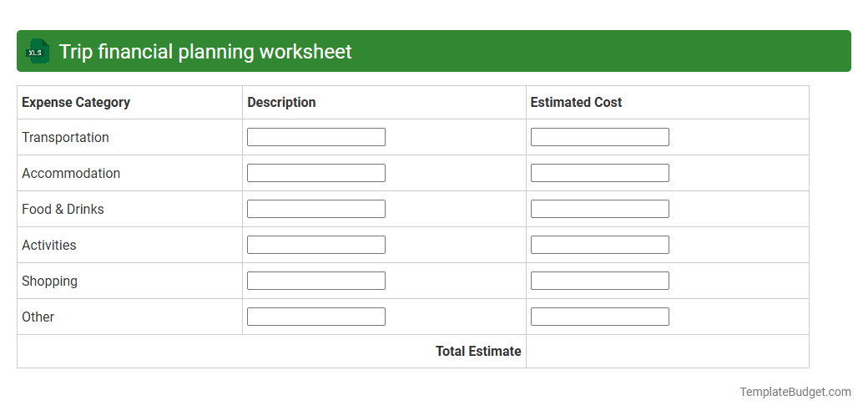Viewport: 868px width, 416px height.
Task: Click the Food & Drinks cost box
Action: (599, 209)
